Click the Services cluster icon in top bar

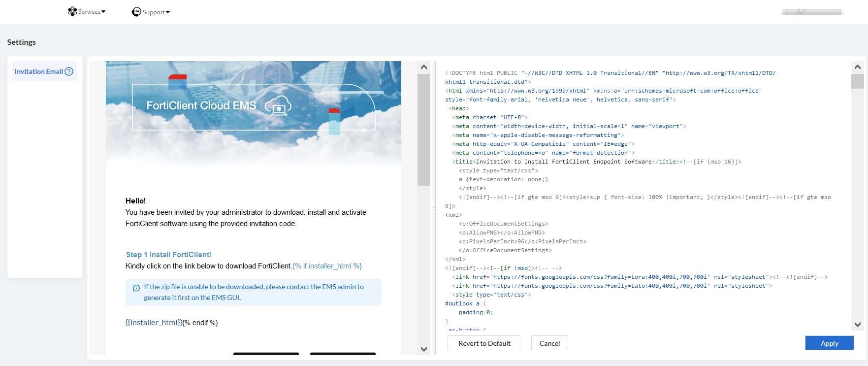point(72,11)
